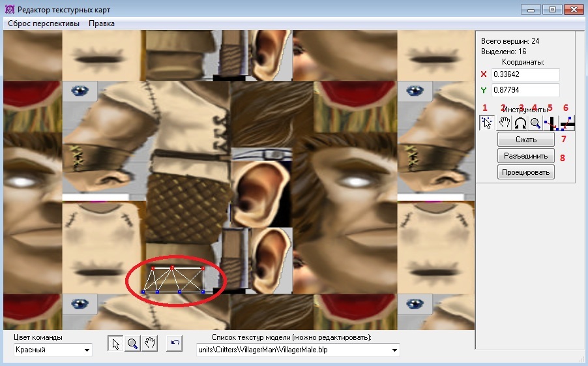Click the Y coordinate field 0.87794
The width and height of the screenshot is (588, 366).
[x=525, y=90]
